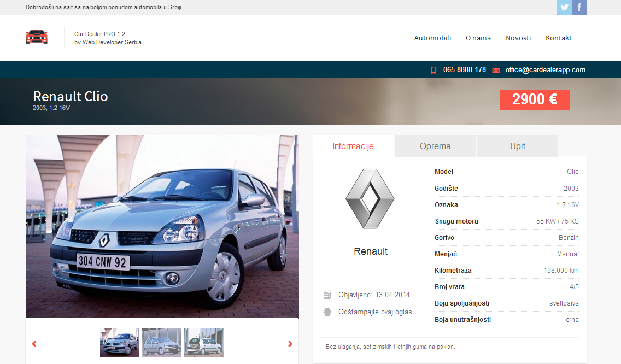Click the large main Renault Clio photo
The image size is (621, 364).
point(162,227)
